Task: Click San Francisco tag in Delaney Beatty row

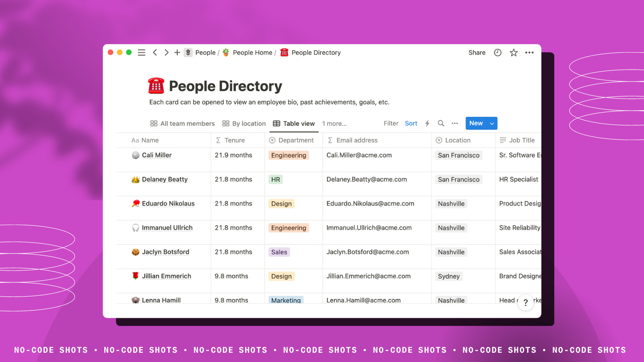Action: coord(459,179)
